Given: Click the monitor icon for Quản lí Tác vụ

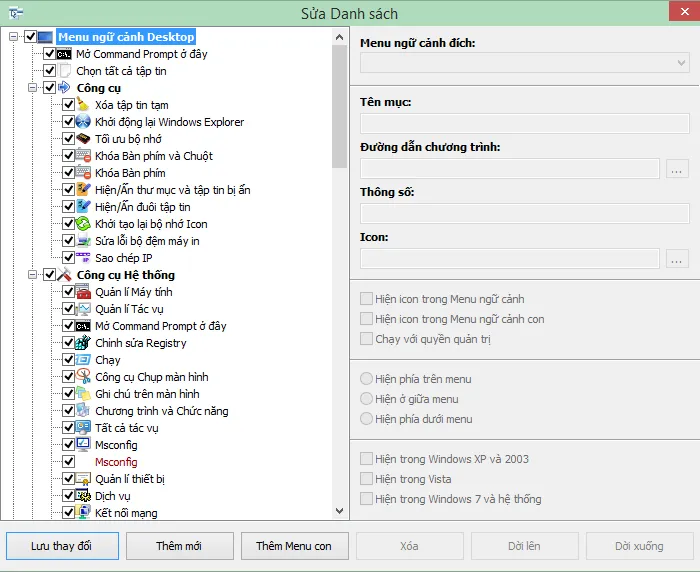Looking at the screenshot, I should click(x=83, y=309).
